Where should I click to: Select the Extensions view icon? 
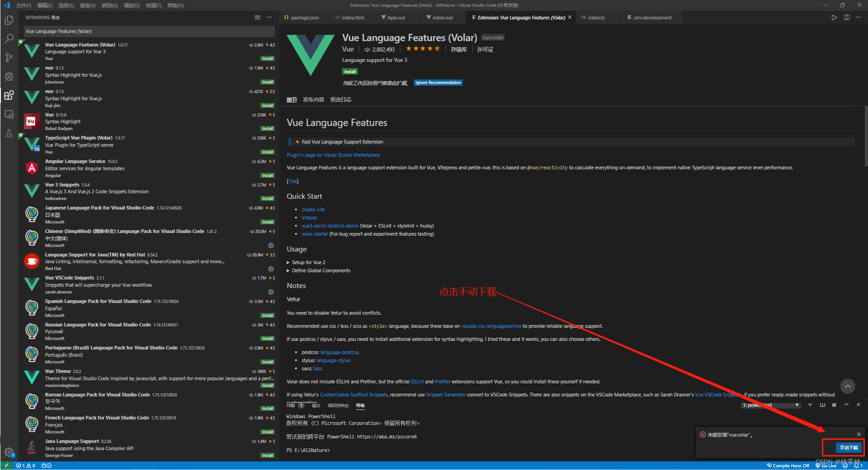(x=9, y=95)
